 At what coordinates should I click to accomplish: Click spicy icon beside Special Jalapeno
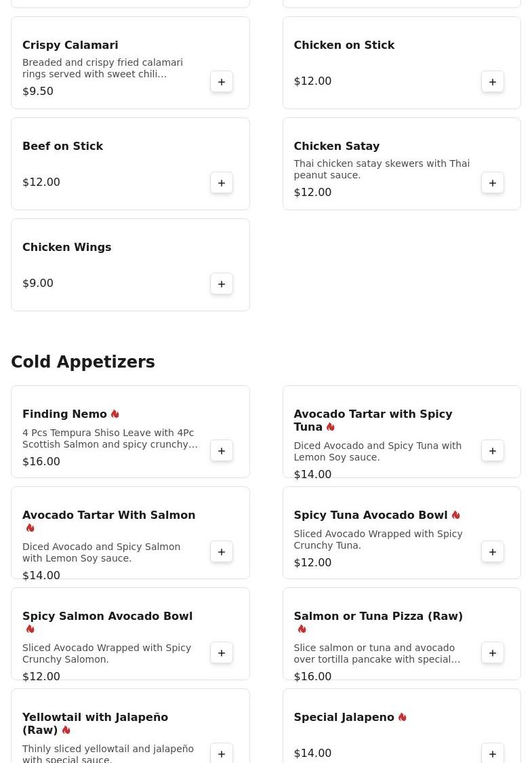(x=403, y=717)
